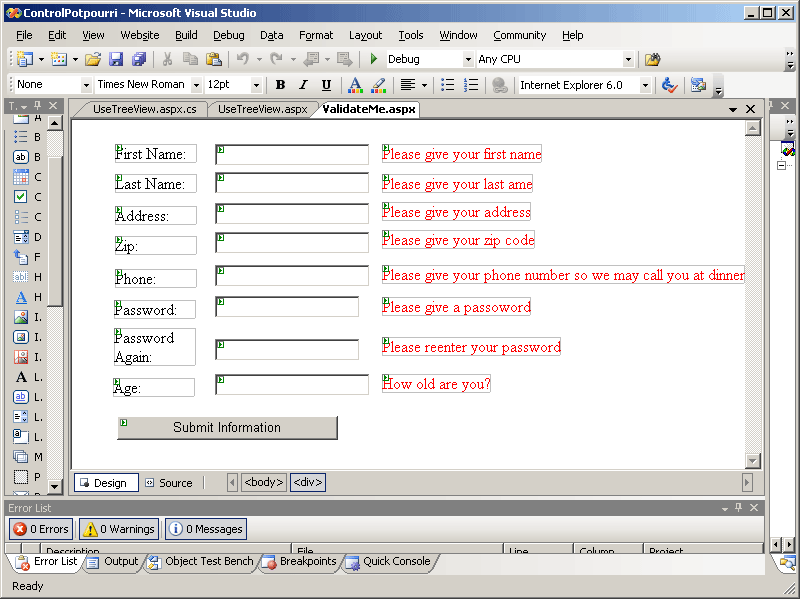The width and height of the screenshot is (800, 599).
Task: Expand the Internet Explorer 6.0 target dropdown
Action: tap(643, 86)
